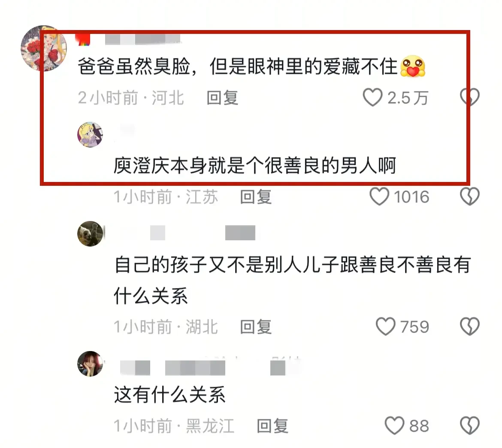Select the reply text 这有什么关系
Image resolution: width=502 pixels, height=448 pixels.
[x=170, y=394]
